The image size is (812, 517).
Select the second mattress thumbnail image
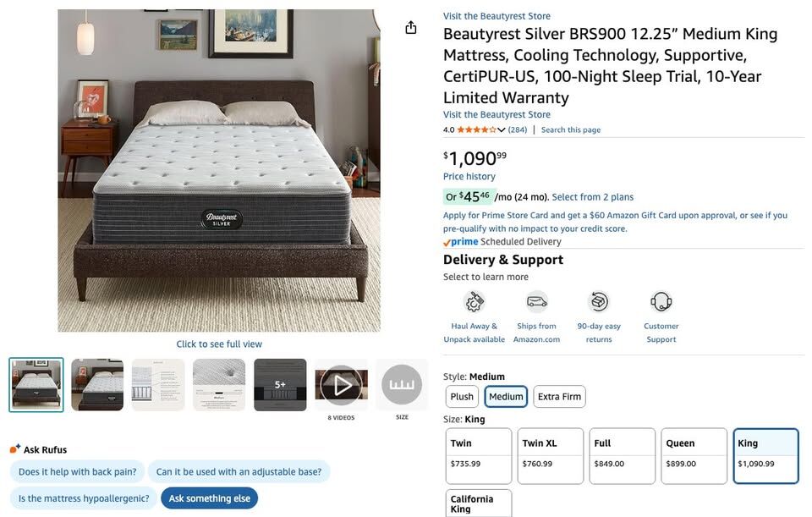tap(97, 385)
